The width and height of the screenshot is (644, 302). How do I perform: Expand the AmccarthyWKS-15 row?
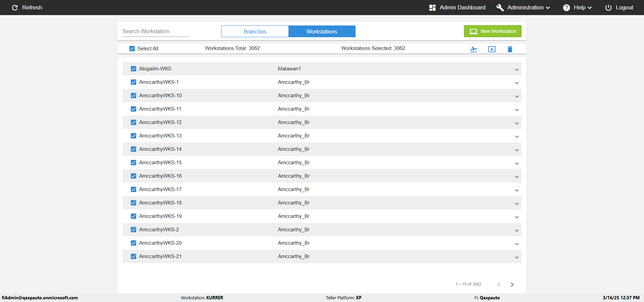click(517, 163)
